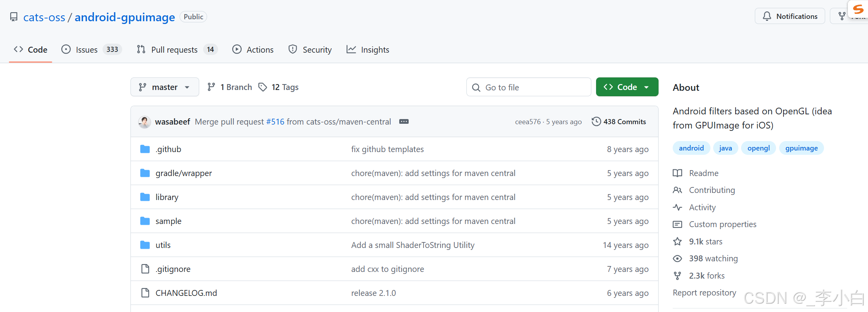Open the gradle/wrapper folder
Screen dimensions: 868x312
tap(184, 173)
